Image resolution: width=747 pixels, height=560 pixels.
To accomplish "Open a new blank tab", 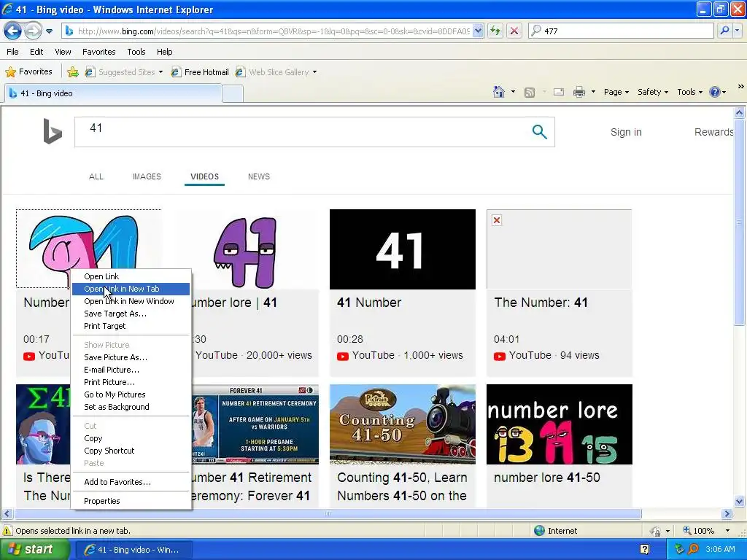I will tap(233, 93).
